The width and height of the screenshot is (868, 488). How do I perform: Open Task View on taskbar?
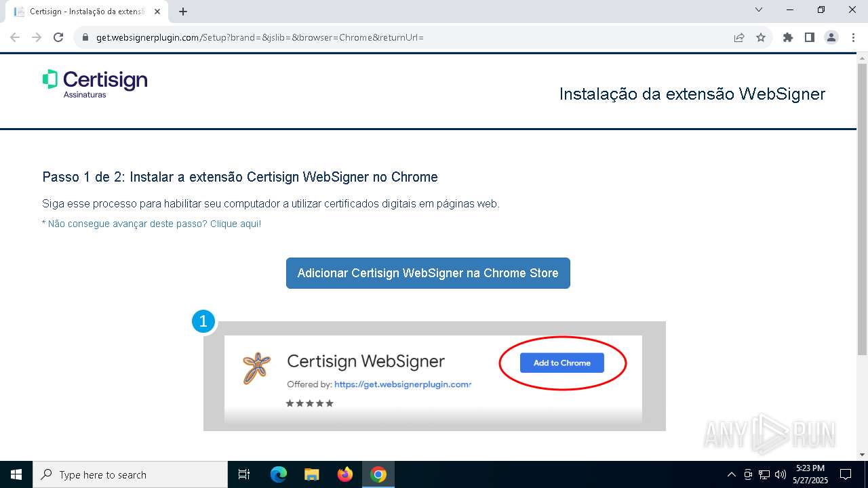(244, 474)
